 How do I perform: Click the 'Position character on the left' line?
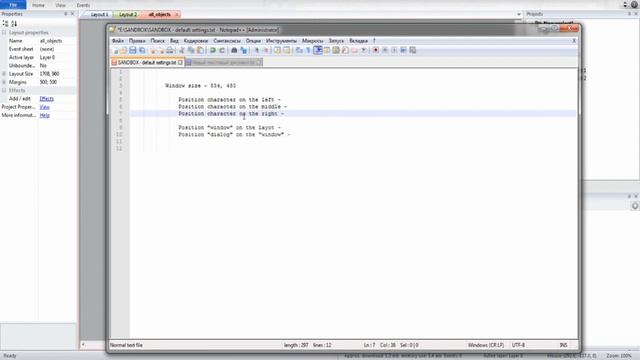[x=229, y=100]
